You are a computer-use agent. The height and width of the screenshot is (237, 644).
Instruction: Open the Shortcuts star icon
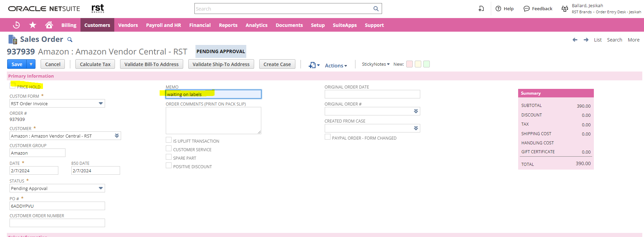click(33, 25)
